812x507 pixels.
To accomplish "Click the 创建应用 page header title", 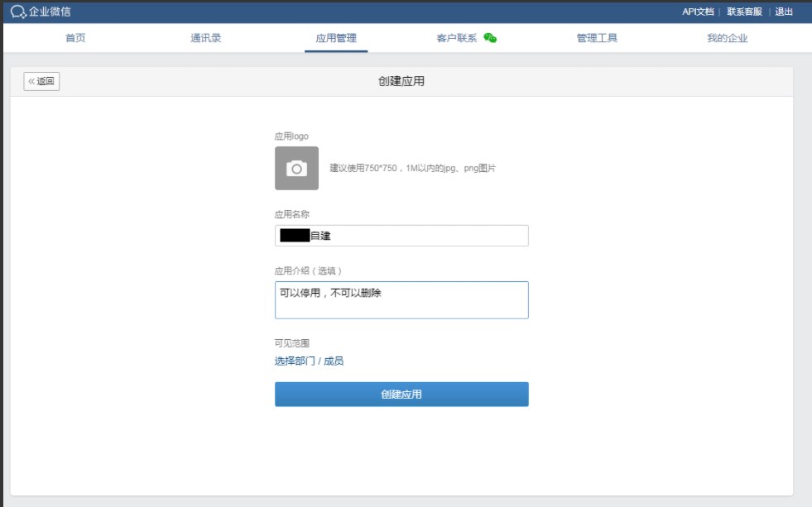I will 401,81.
